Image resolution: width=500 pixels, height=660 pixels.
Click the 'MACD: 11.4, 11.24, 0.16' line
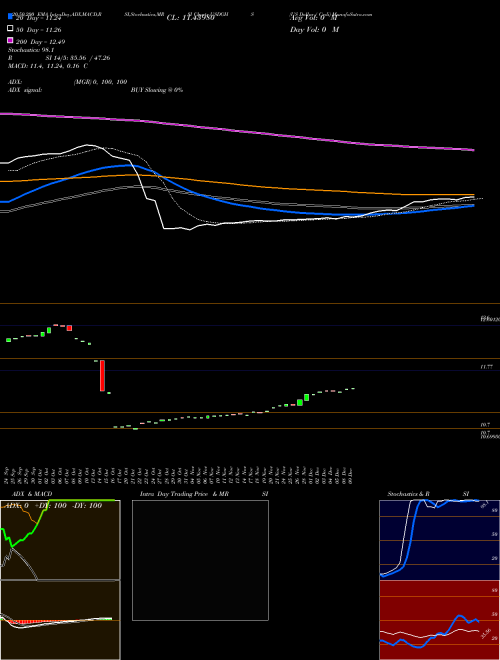pyautogui.click(x=48, y=66)
